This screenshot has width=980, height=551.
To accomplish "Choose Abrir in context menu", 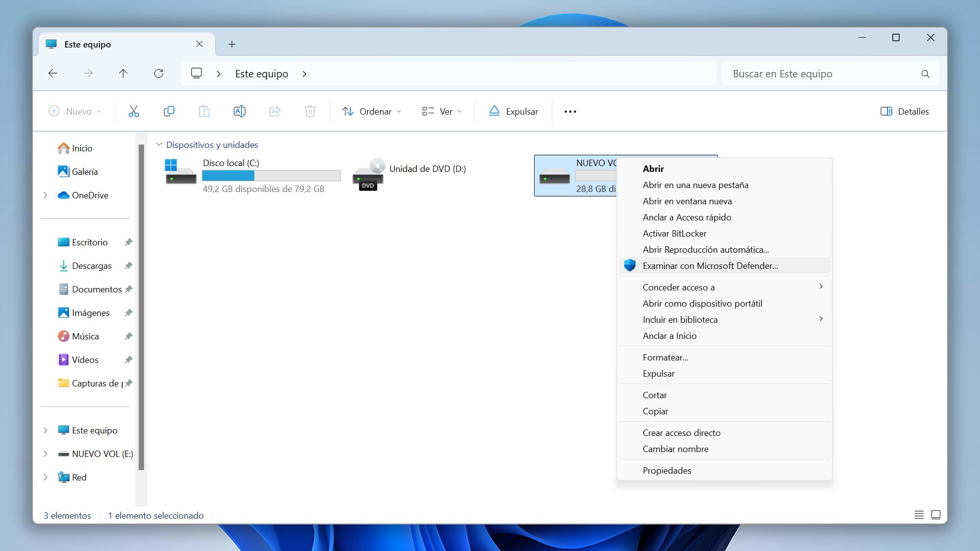I will point(725,168).
